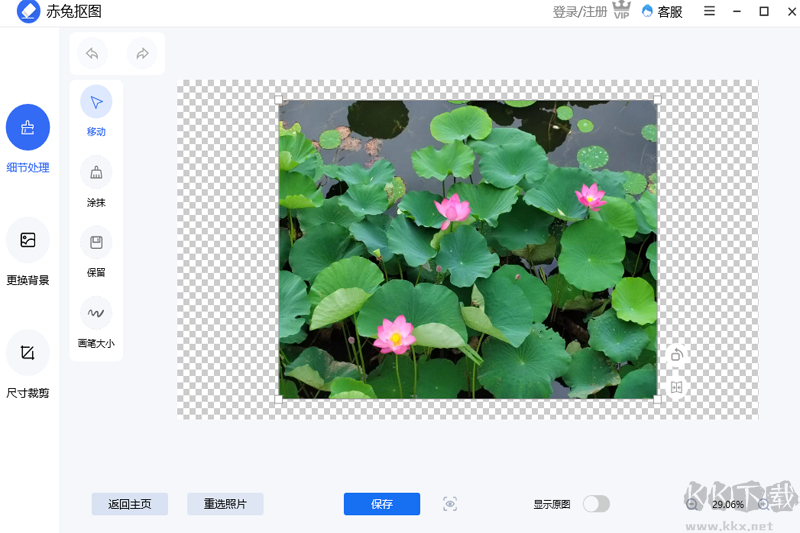This screenshot has width=800, height=533.
Task: Rotate the image with the rotate icon
Action: point(677,355)
